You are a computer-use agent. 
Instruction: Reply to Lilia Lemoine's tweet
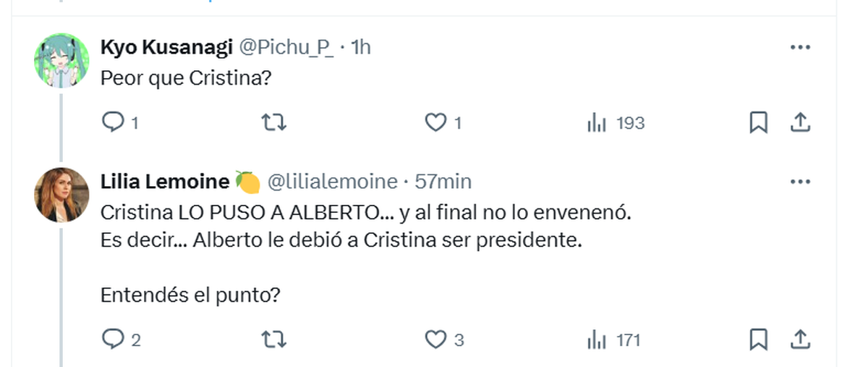113,339
